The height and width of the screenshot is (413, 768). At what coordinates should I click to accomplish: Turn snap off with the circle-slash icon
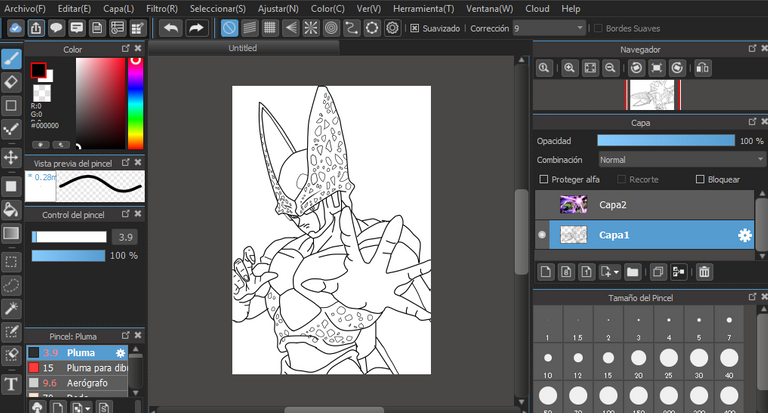tap(229, 28)
